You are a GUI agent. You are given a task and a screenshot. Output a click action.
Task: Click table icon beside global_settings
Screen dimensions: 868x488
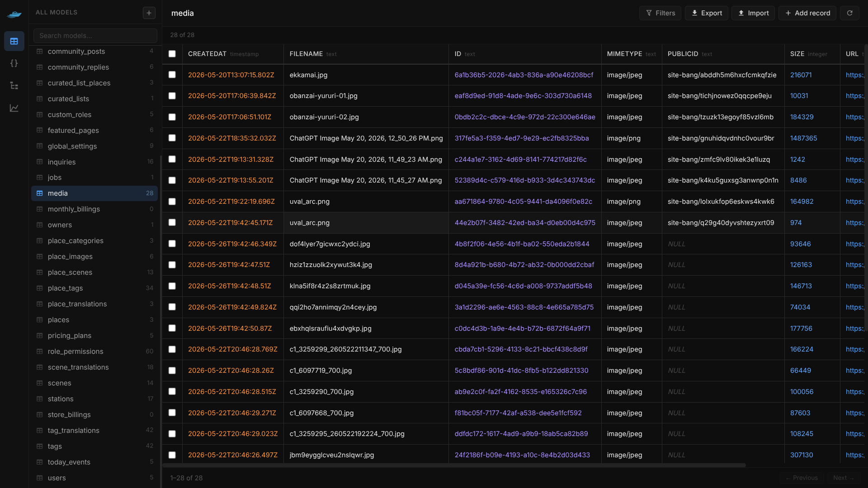[x=40, y=146]
